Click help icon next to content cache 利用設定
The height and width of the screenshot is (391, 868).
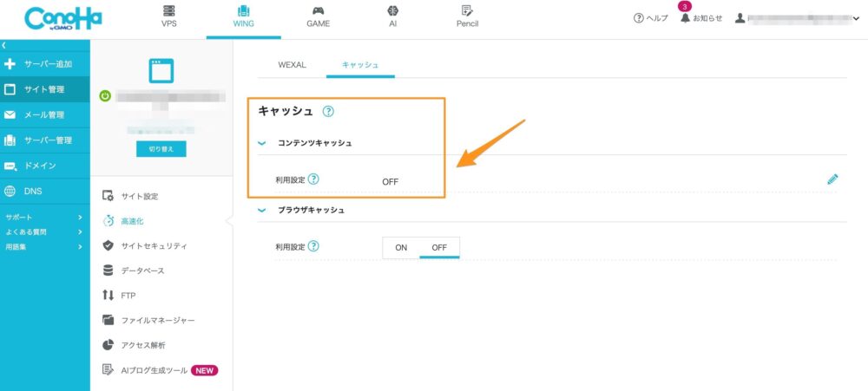[x=313, y=179]
